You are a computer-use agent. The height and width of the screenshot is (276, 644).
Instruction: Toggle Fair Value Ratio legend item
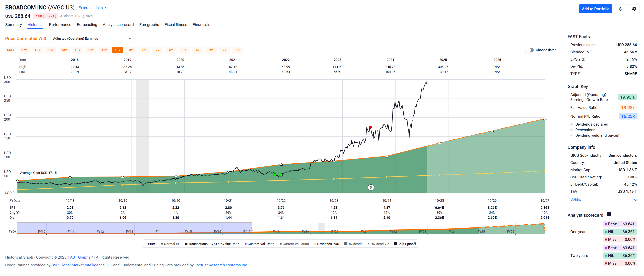pyautogui.click(x=226, y=244)
